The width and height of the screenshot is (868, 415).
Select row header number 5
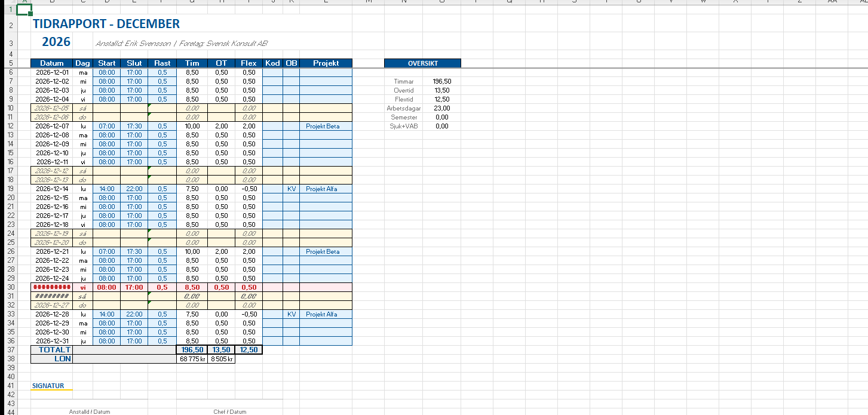click(11, 63)
